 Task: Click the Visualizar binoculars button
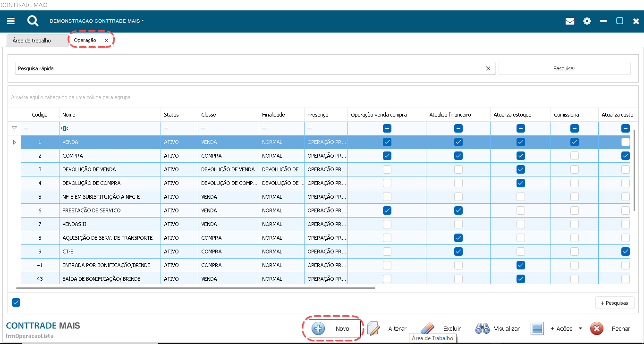click(x=498, y=328)
